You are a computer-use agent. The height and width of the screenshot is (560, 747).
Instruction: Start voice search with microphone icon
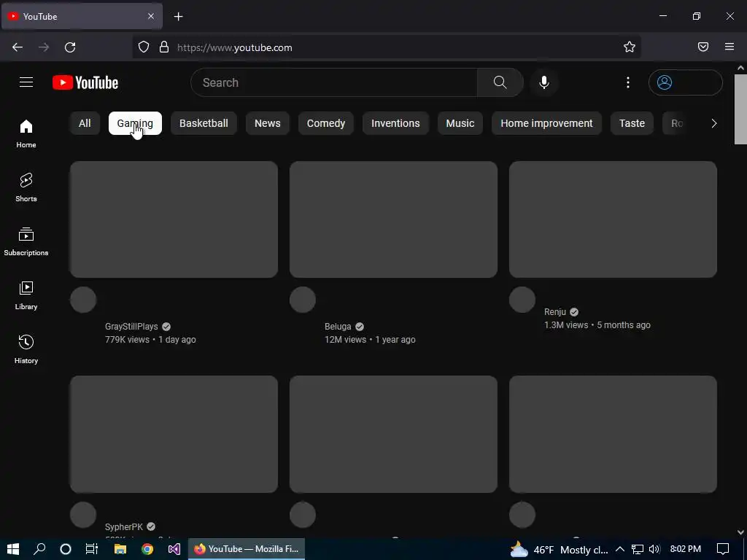click(544, 82)
